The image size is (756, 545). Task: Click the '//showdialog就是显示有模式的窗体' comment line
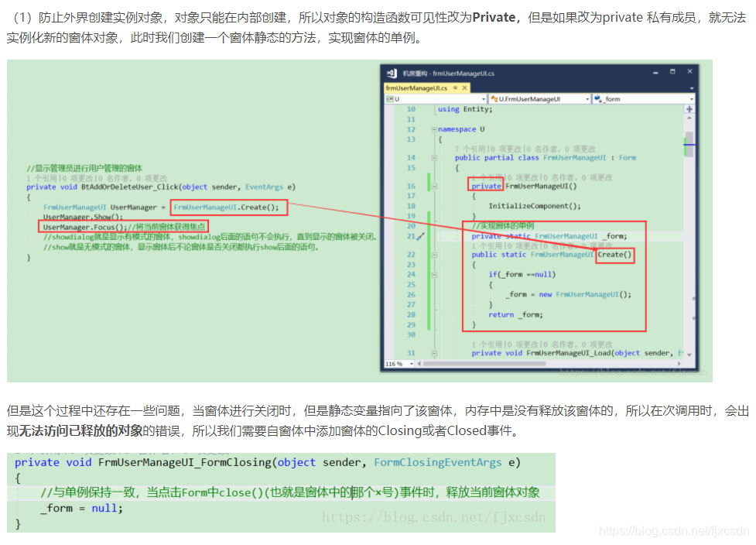[210, 238]
